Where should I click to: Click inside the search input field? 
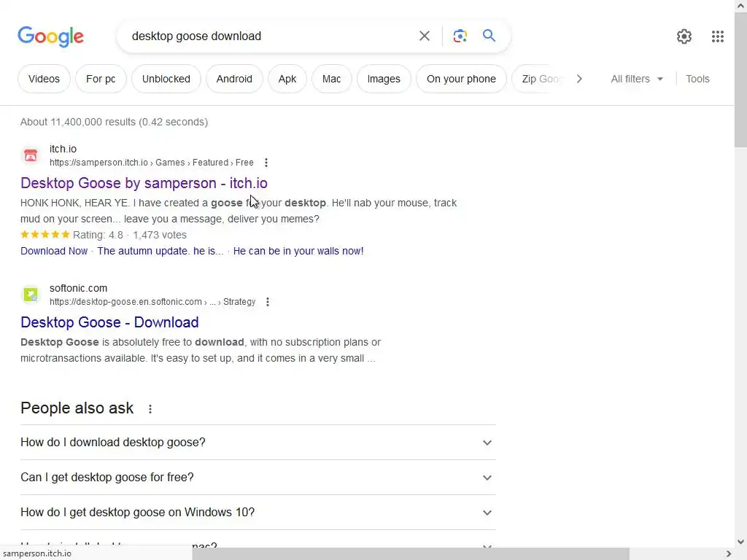(x=269, y=36)
